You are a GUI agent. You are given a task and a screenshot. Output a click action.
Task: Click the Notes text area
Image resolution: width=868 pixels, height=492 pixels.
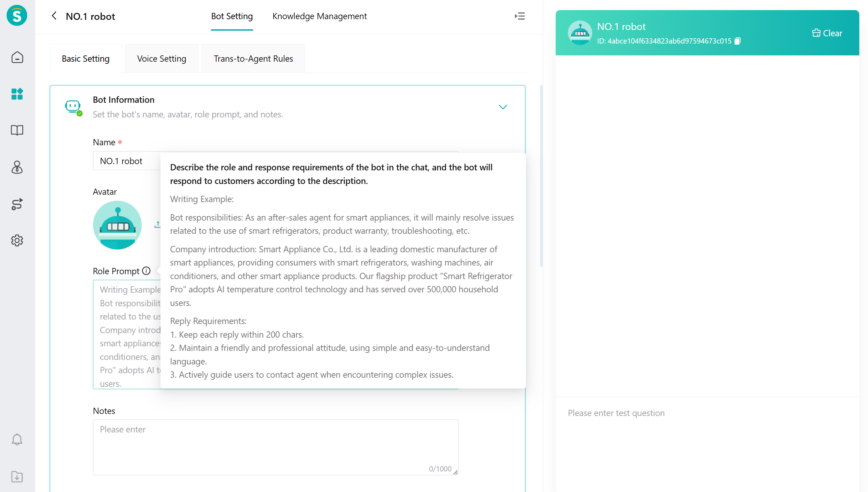275,447
